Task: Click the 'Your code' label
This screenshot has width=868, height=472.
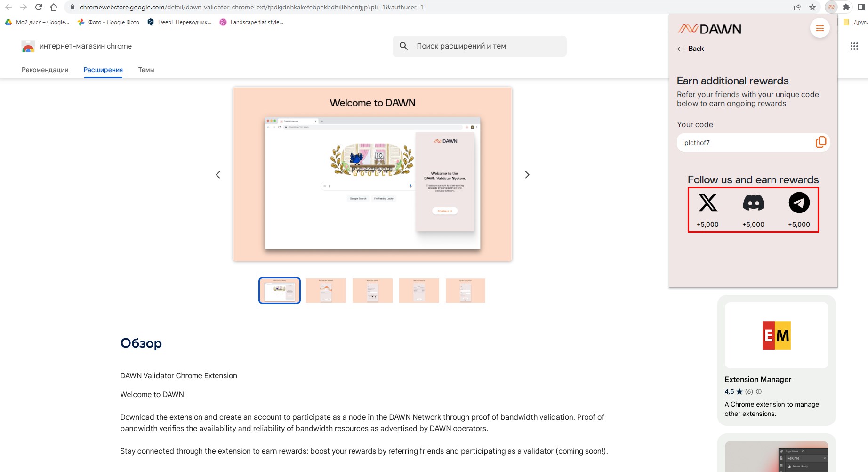Action: 695,125
